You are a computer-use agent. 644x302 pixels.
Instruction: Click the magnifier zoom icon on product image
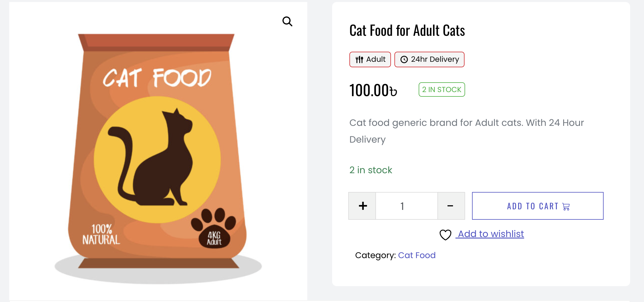[x=287, y=21]
